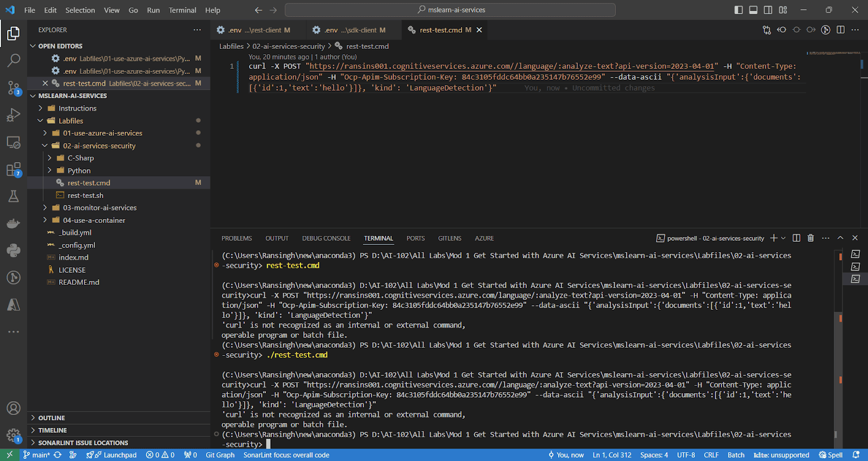The width and height of the screenshot is (868, 461).
Task: Click the main branch in status bar
Action: pyautogui.click(x=36, y=455)
